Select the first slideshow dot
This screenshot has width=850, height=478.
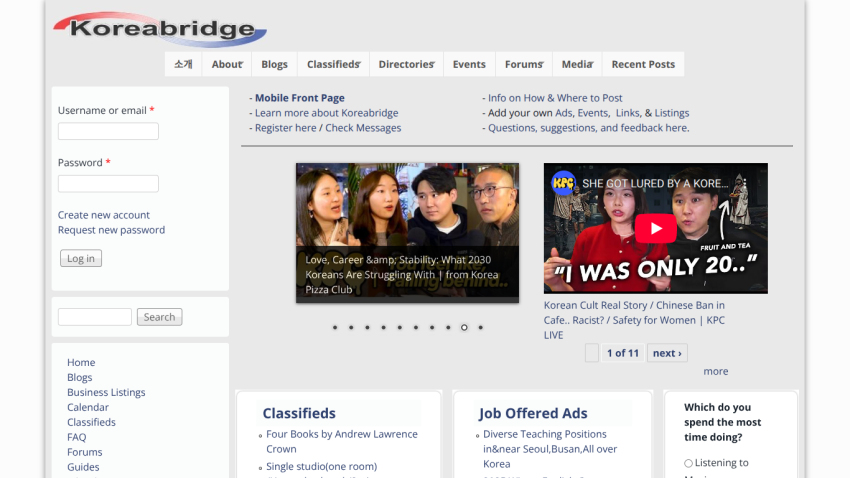point(335,327)
